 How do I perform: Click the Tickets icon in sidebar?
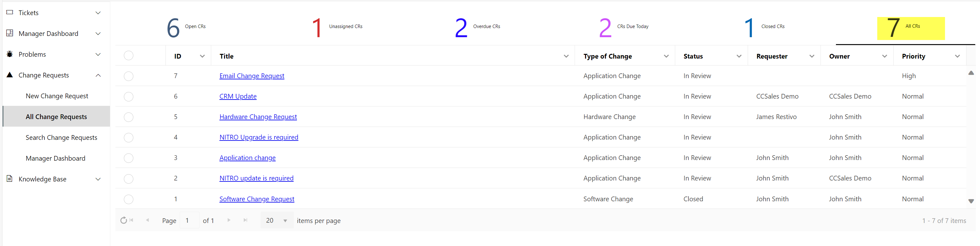tap(10, 13)
